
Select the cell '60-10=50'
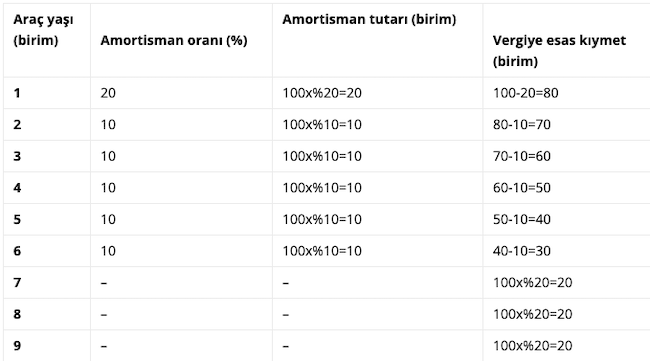coord(521,188)
